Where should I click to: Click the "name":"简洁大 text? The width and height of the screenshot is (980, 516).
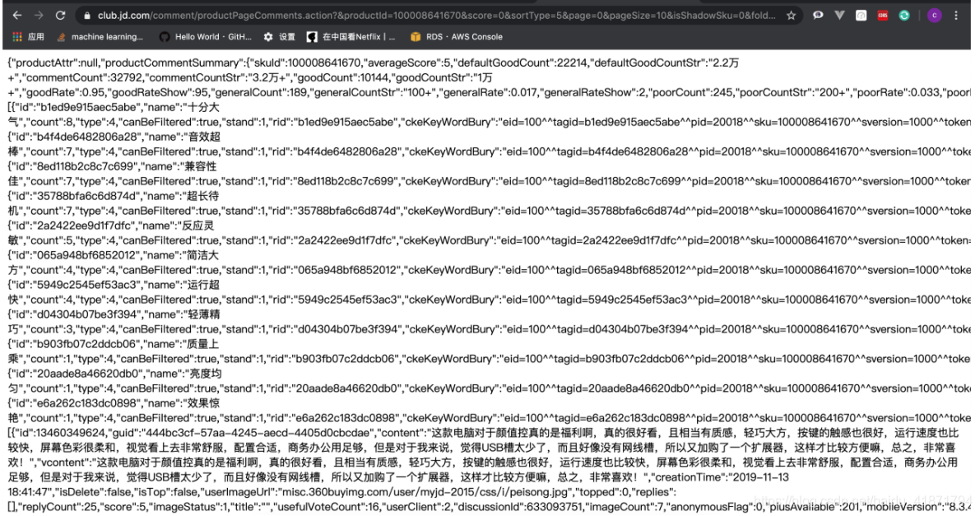click(183, 255)
